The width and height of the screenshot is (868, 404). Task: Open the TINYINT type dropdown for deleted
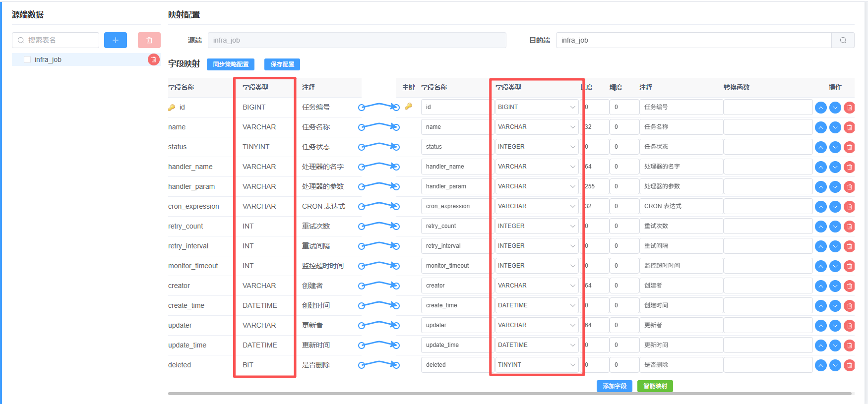(537, 365)
